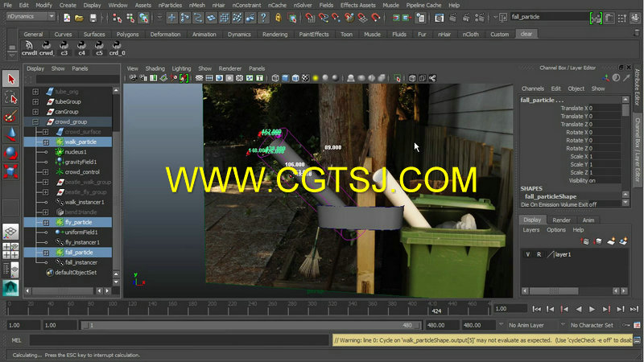
Task: Switch to Polygons shelf tab
Action: pos(127,35)
